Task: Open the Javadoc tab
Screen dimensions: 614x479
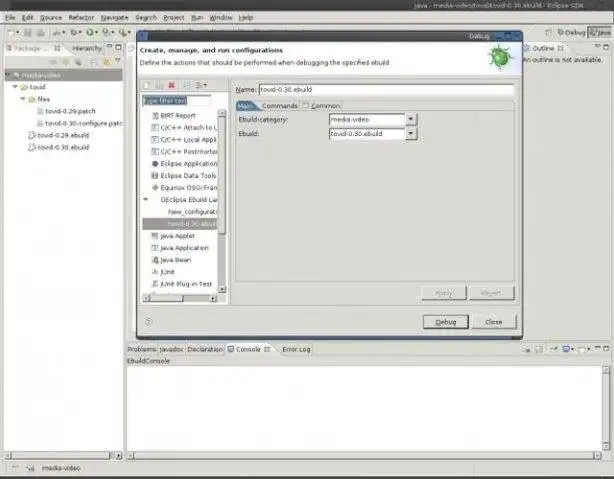Action: (x=171, y=349)
